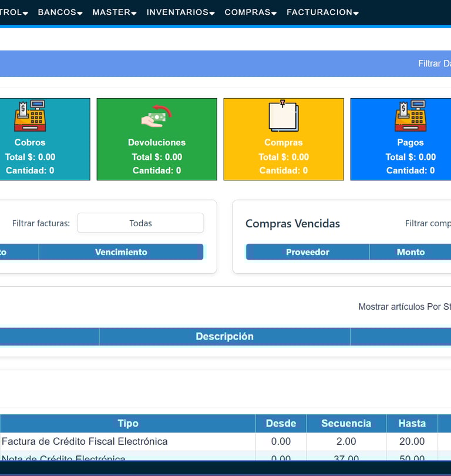Select Factura de Crédito Fiscal Electrónica row

(x=225, y=441)
